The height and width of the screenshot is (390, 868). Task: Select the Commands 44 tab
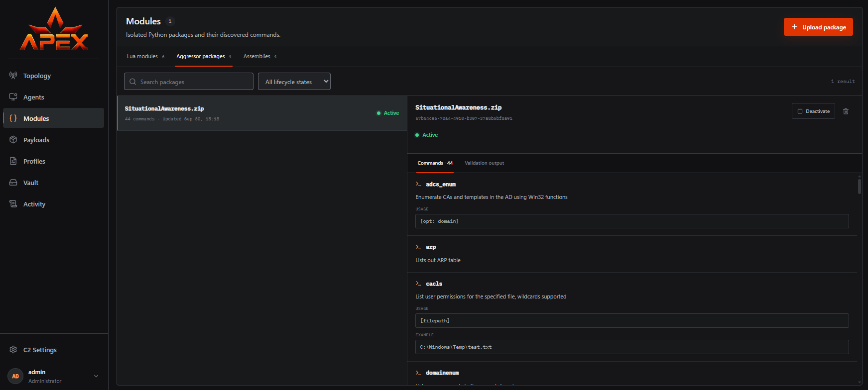(435, 163)
